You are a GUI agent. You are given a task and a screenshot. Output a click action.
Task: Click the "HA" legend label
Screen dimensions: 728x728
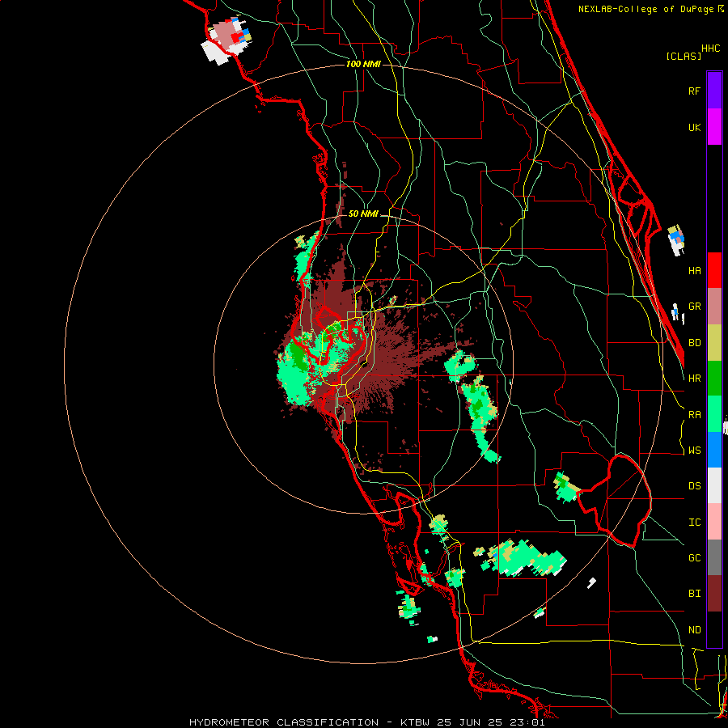pyautogui.click(x=694, y=271)
